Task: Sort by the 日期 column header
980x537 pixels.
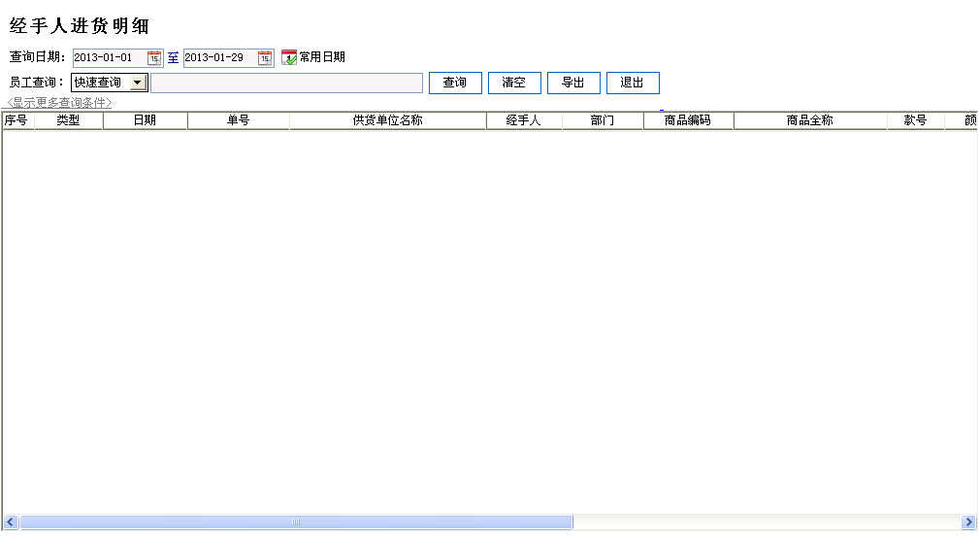Action: coord(145,120)
